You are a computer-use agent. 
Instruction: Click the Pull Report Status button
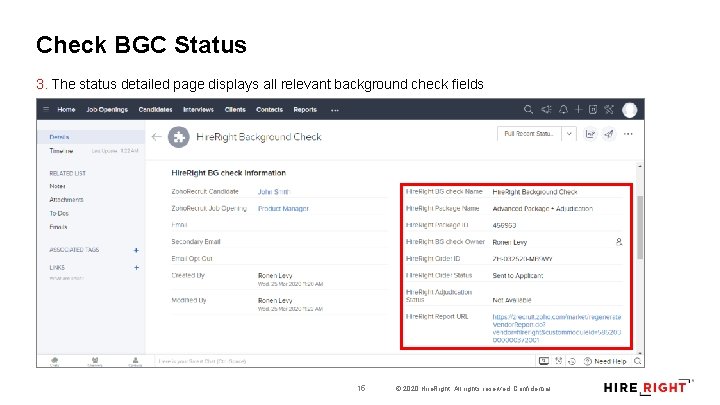point(529,134)
